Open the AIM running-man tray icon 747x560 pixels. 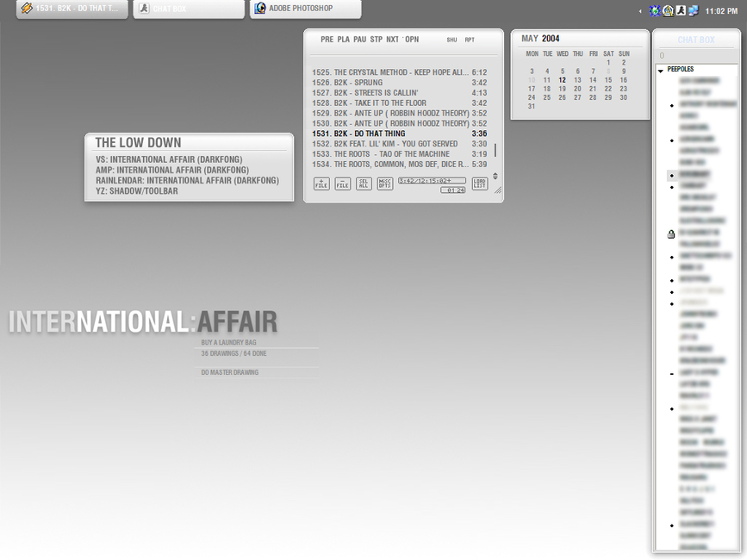(x=681, y=10)
